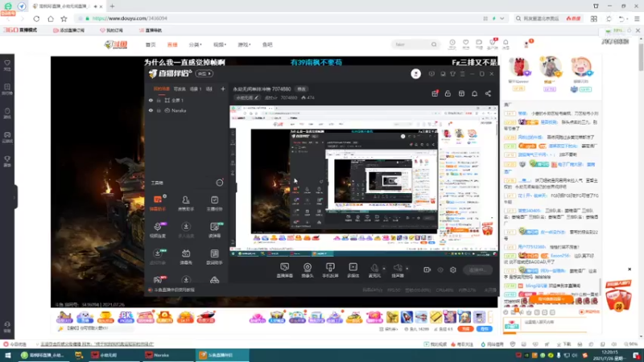This screenshot has height=362, width=644.
Task: Add camera source (摄像头) in bottom bar
Action: (308, 270)
